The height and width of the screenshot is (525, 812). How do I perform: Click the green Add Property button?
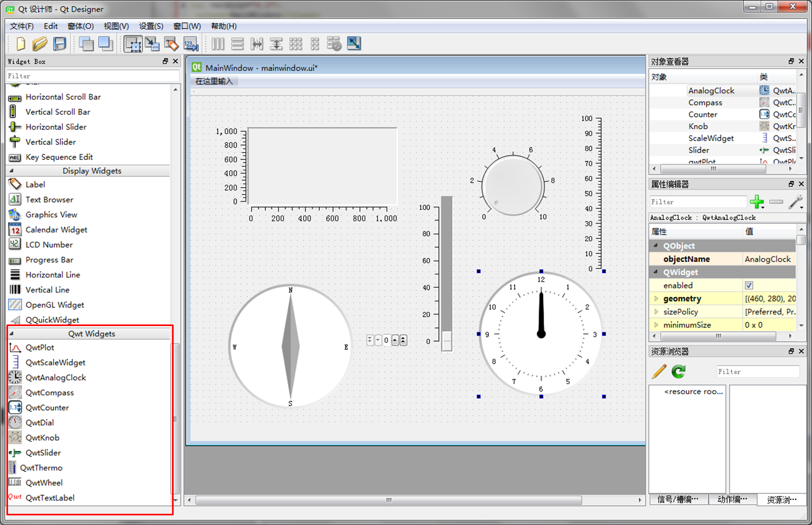[756, 203]
